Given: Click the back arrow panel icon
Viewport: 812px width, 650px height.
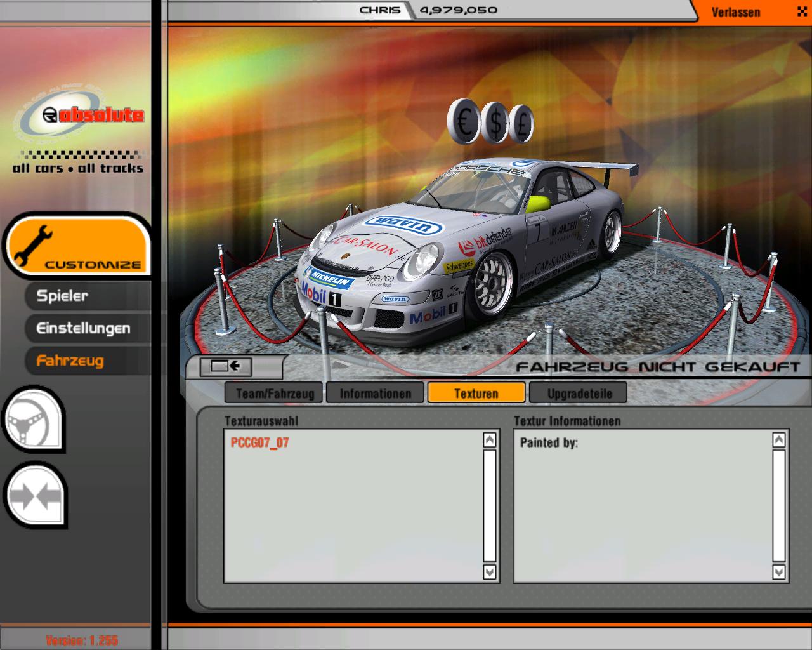Looking at the screenshot, I should (x=225, y=366).
